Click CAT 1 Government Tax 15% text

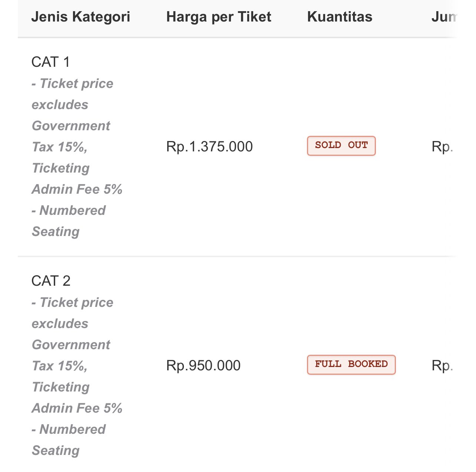[x=71, y=136]
